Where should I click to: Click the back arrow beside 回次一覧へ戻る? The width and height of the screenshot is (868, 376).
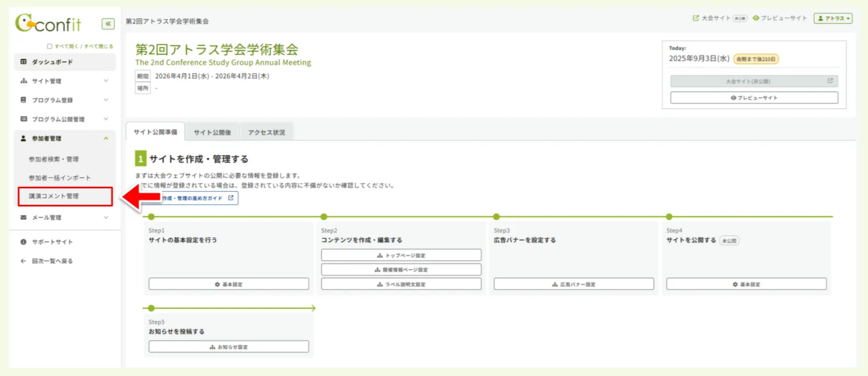click(24, 261)
